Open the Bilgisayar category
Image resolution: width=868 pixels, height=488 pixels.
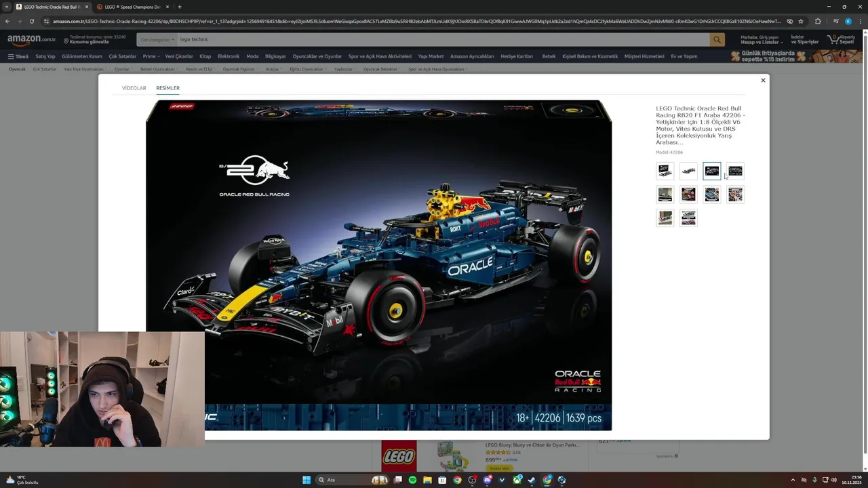pyautogui.click(x=275, y=56)
